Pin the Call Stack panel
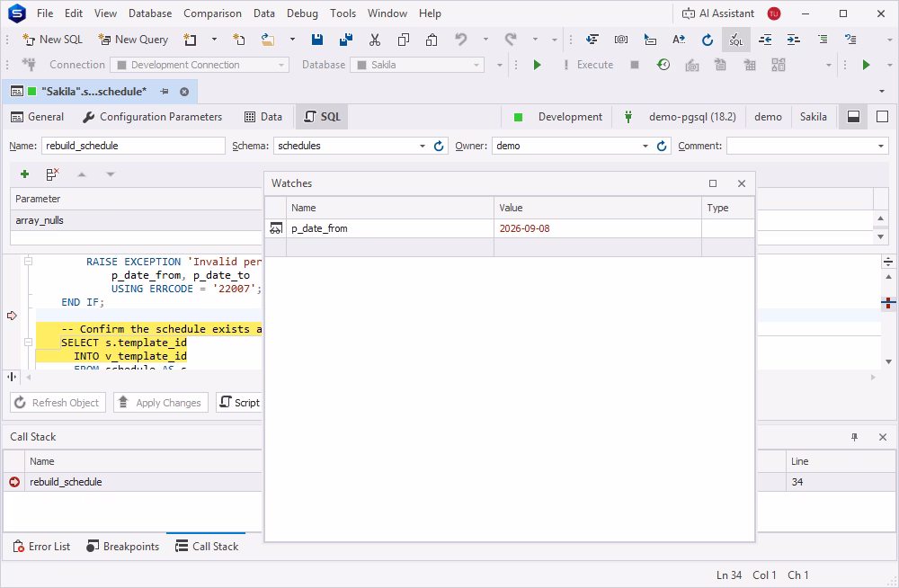 [x=854, y=437]
